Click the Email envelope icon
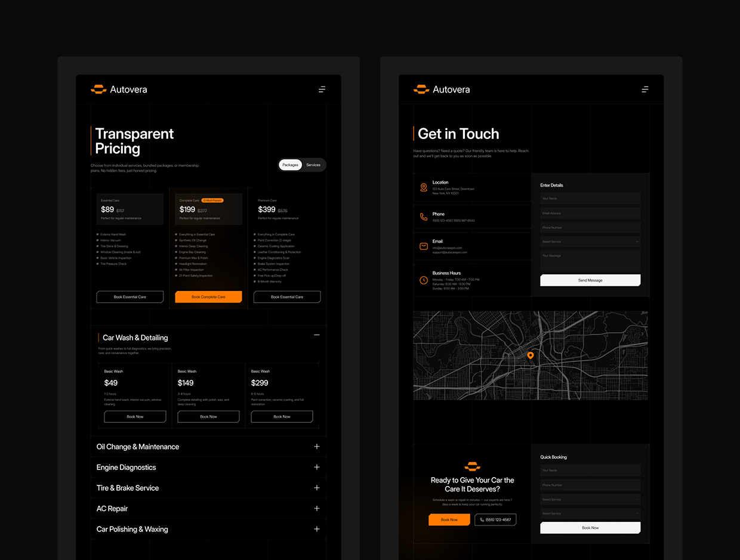740x560 pixels. (423, 244)
